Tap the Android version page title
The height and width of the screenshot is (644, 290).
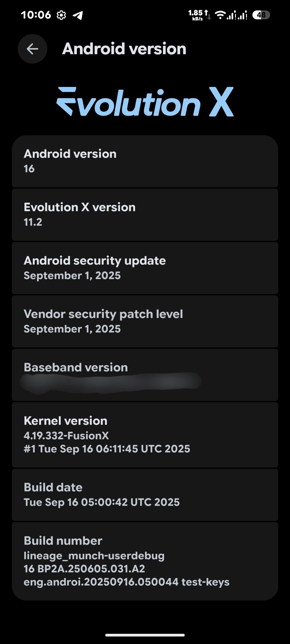[x=124, y=49]
